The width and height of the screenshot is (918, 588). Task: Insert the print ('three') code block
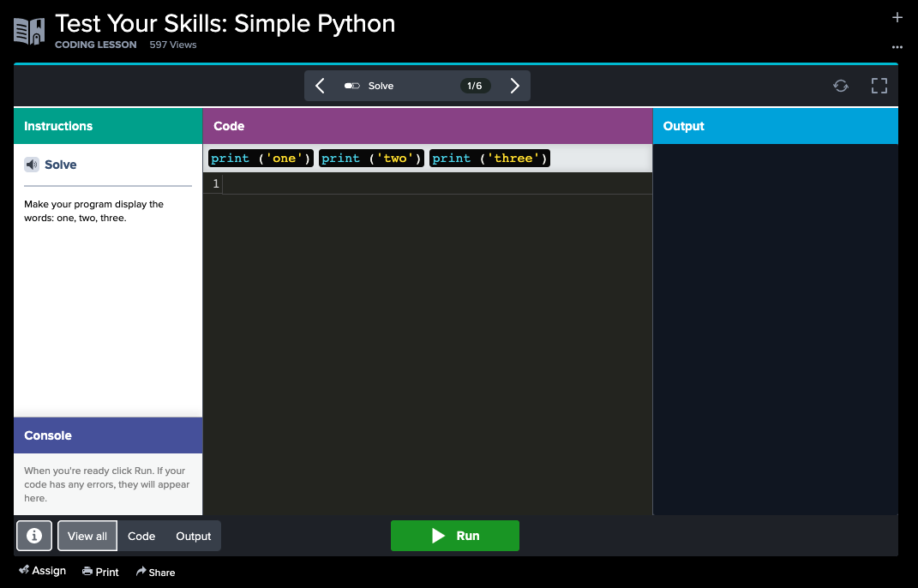[x=489, y=158]
